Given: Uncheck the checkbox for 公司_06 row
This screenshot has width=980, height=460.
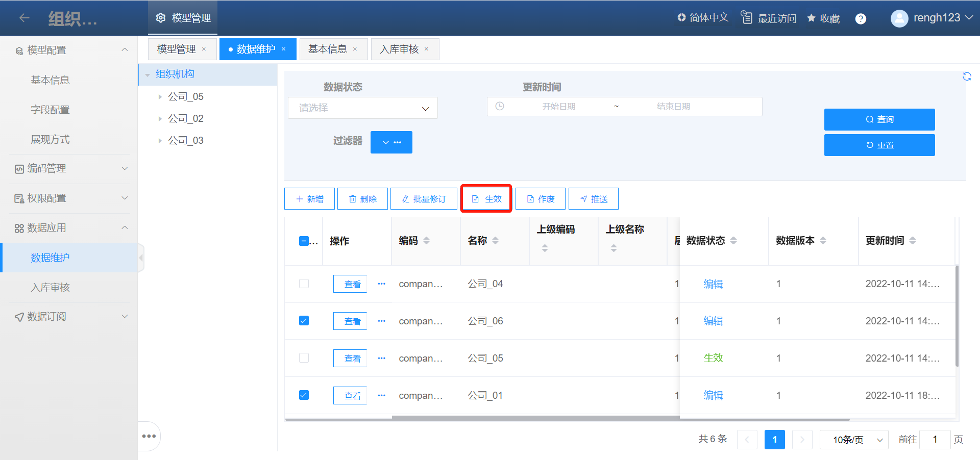Looking at the screenshot, I should click(304, 321).
